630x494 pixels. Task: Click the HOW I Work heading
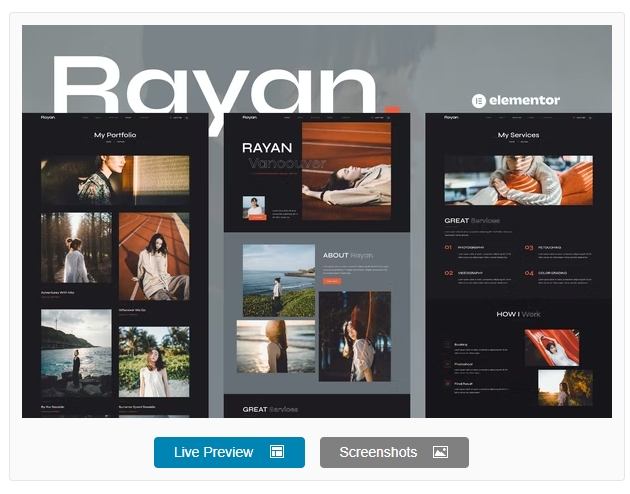pos(518,314)
